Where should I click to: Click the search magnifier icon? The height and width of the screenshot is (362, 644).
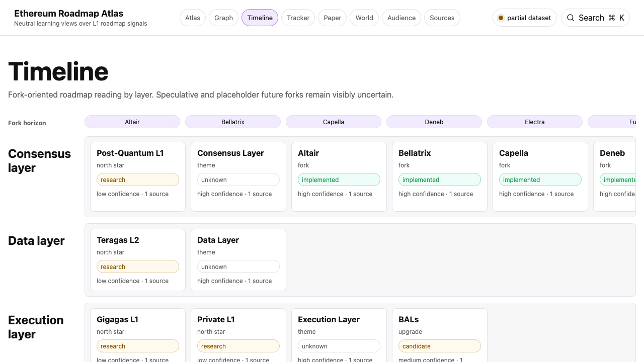[571, 18]
